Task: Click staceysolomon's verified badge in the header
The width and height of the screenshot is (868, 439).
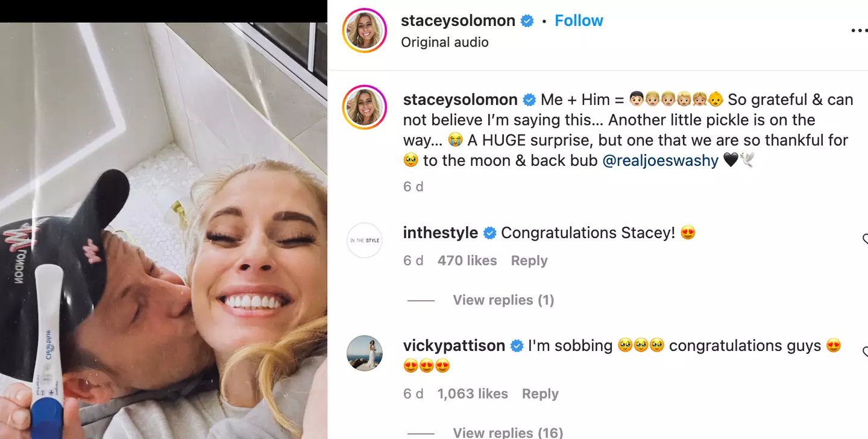Action: 527,20
